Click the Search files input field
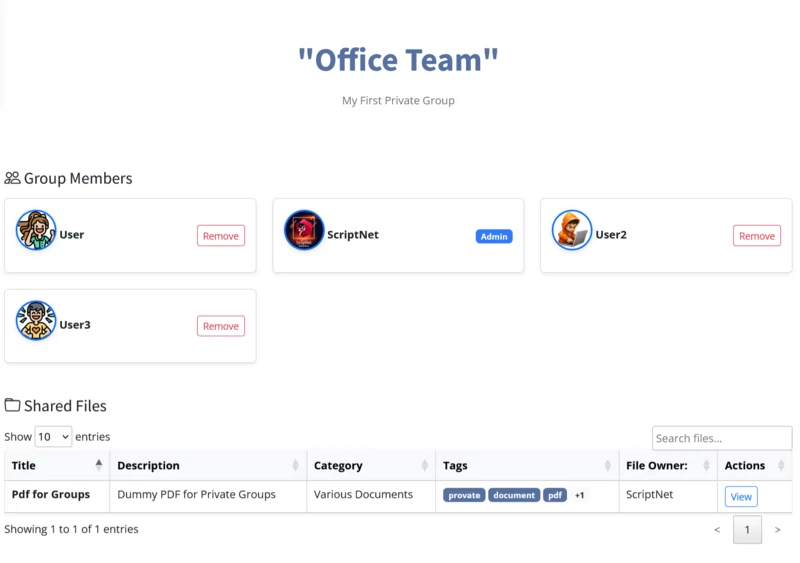 (721, 438)
